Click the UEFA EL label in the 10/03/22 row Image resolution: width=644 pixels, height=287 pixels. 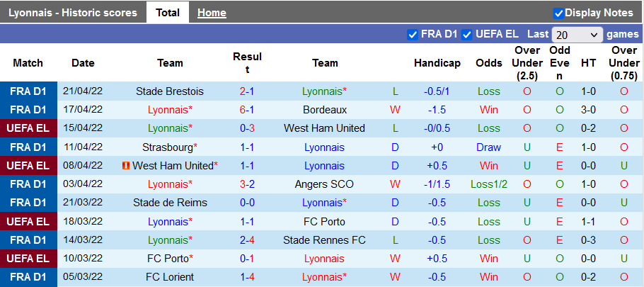click(x=29, y=258)
